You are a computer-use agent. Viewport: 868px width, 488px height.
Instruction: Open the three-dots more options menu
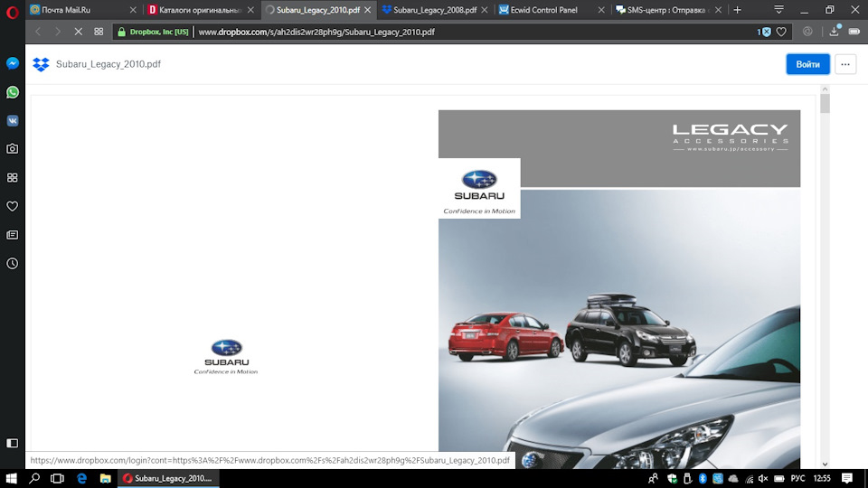pyautogui.click(x=845, y=64)
